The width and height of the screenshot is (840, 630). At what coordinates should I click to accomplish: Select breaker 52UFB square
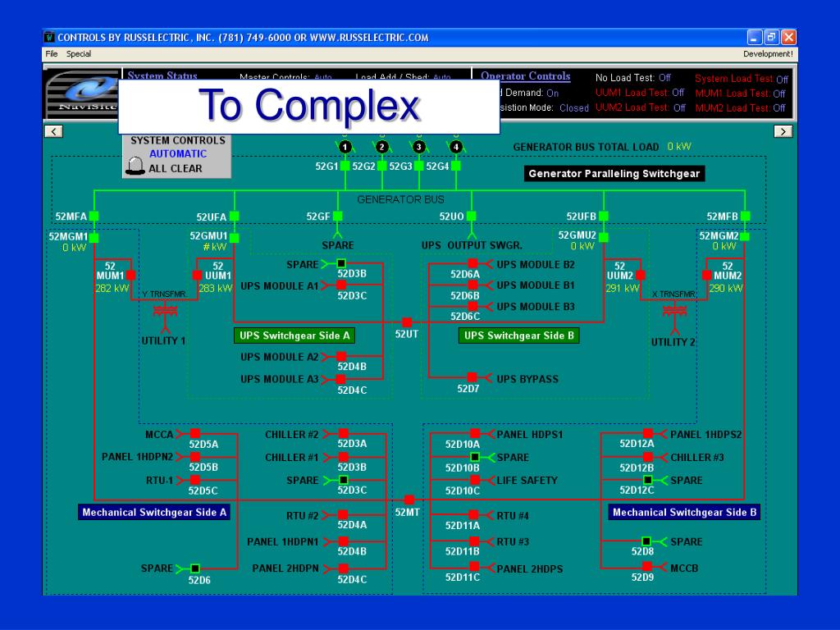[604, 216]
